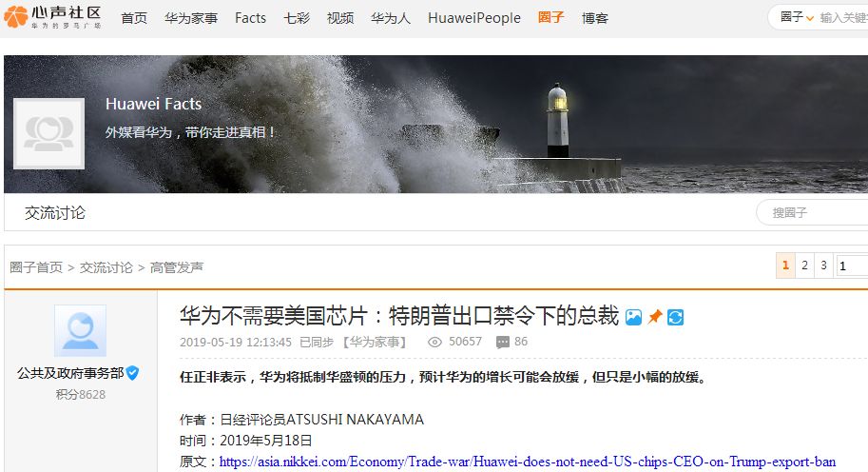This screenshot has height=472, width=868.
Task: Click the poster's avatar image
Action: click(x=80, y=330)
